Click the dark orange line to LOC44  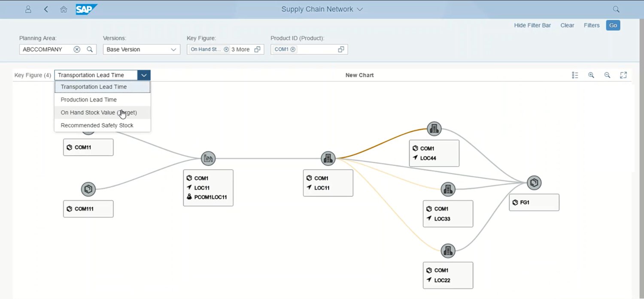pos(381,143)
